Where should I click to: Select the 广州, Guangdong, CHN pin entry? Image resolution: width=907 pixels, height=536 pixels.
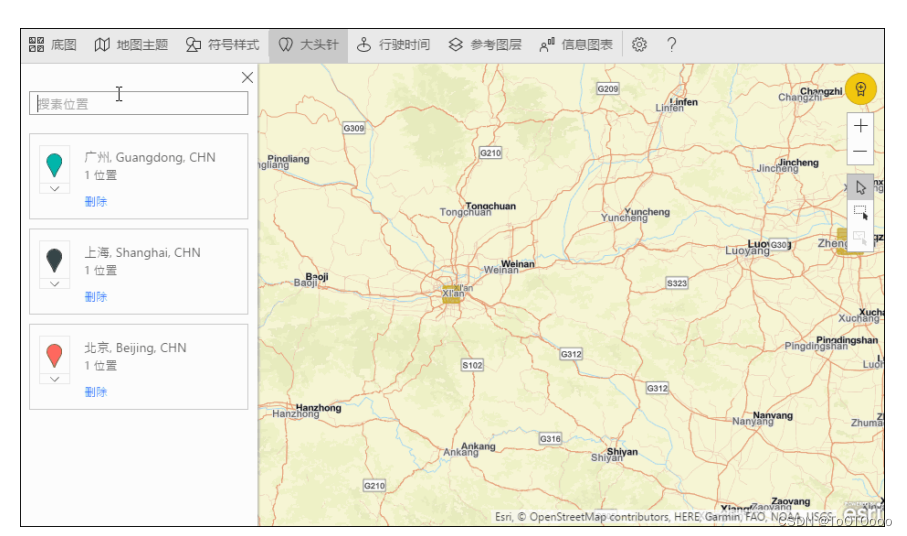coord(139,176)
